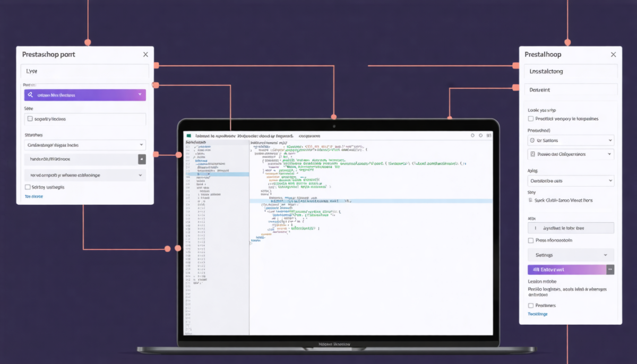The height and width of the screenshot is (364, 637).
Task: Open the gray 'Settings' dropdown
Action: [x=571, y=255]
